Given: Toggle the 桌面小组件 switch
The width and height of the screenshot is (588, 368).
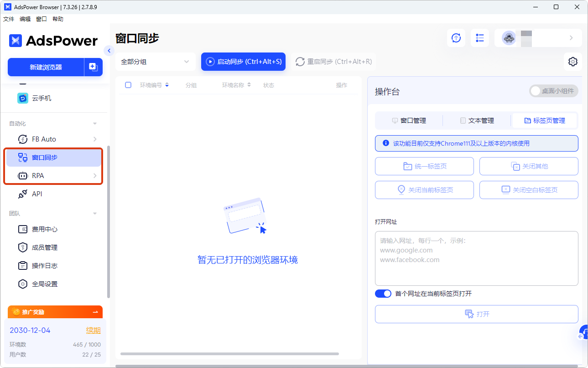Looking at the screenshot, I should coord(553,91).
